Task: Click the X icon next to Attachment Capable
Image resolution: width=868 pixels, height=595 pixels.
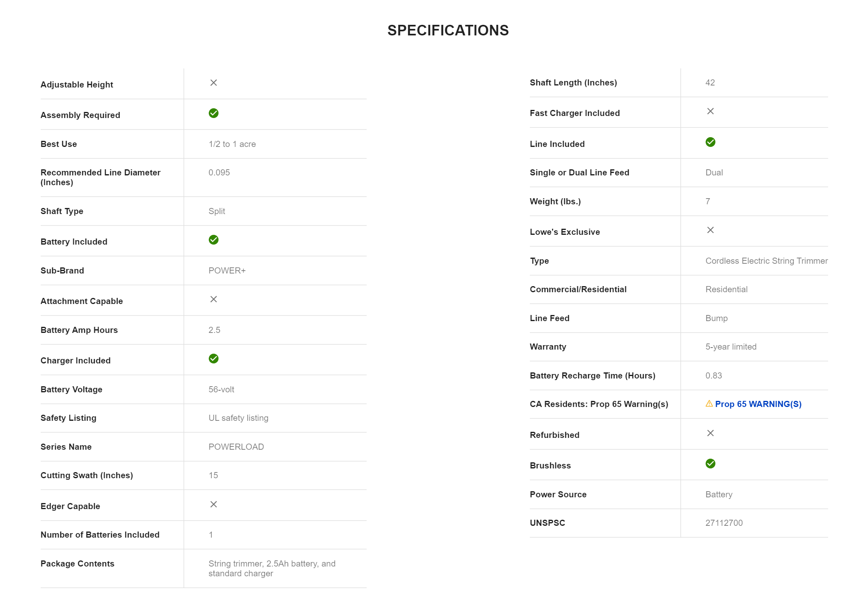Action: pyautogui.click(x=213, y=299)
